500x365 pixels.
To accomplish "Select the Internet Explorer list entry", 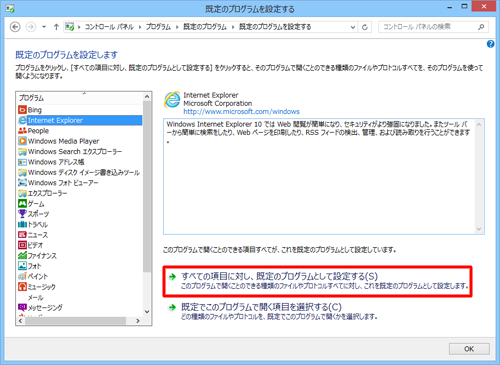I will (x=80, y=120).
